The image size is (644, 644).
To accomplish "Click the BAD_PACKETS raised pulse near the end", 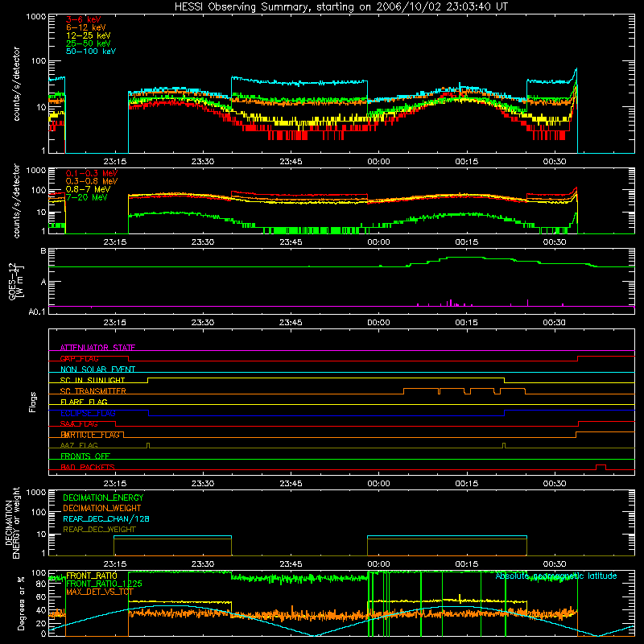I will coord(601,467).
